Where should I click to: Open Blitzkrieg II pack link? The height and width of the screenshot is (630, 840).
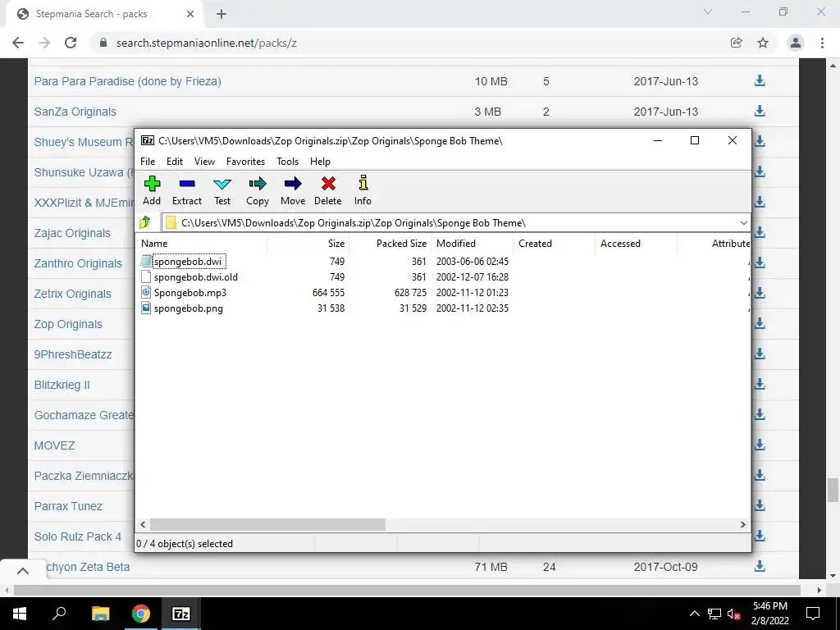(x=62, y=385)
